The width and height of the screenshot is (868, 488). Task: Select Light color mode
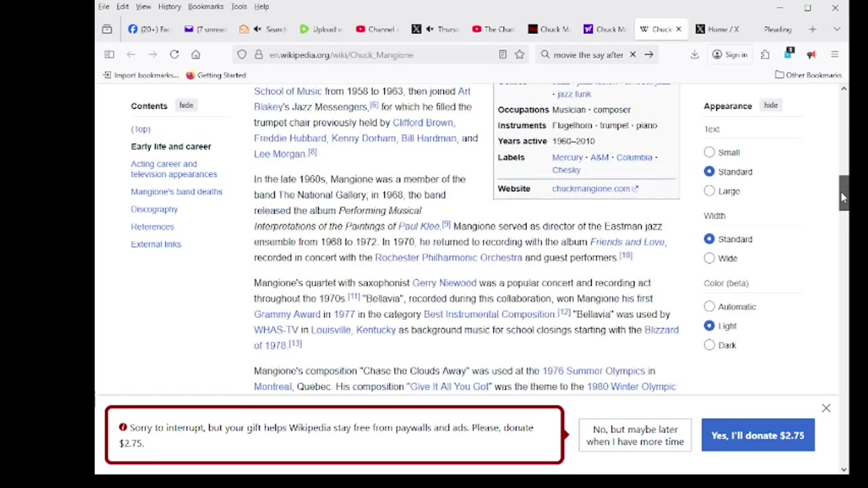709,326
